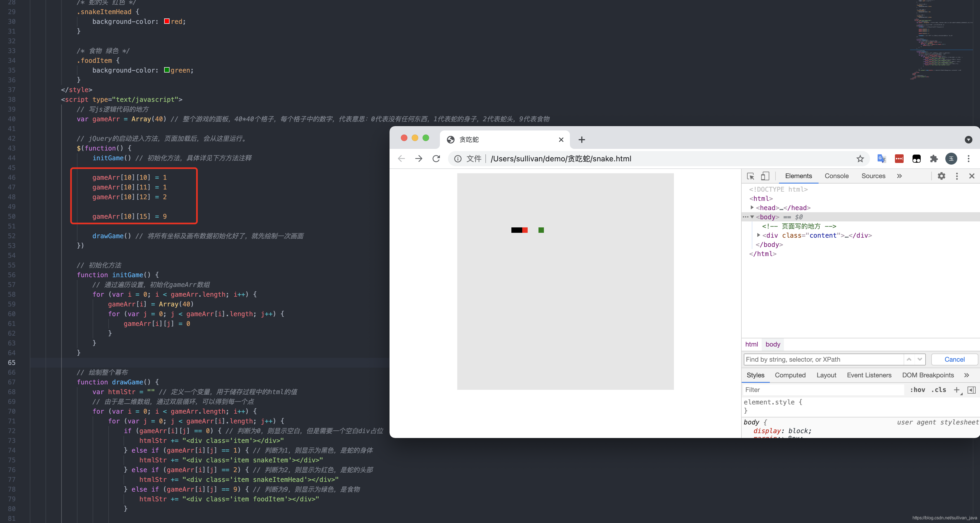The image size is (980, 523).
Task: Open the DOM Breakpoints pane tab
Action: 928,375
